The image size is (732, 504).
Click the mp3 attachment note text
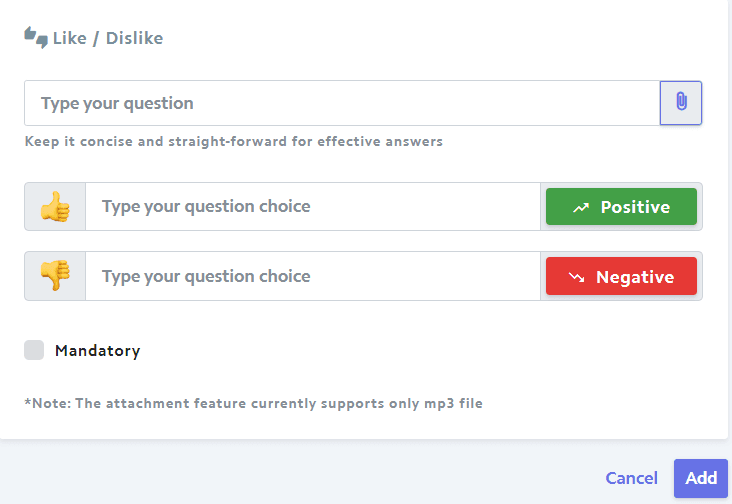253,403
